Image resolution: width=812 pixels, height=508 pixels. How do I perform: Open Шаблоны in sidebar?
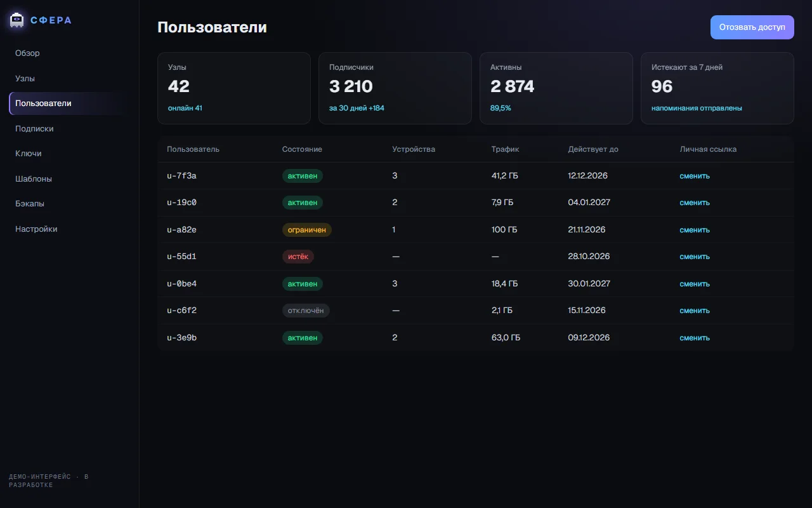pos(69,179)
